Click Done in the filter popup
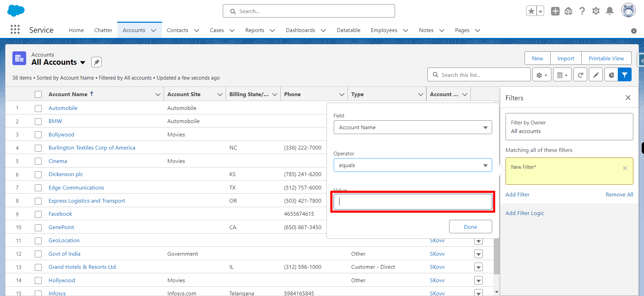This screenshot has width=644, height=296. 470,227
